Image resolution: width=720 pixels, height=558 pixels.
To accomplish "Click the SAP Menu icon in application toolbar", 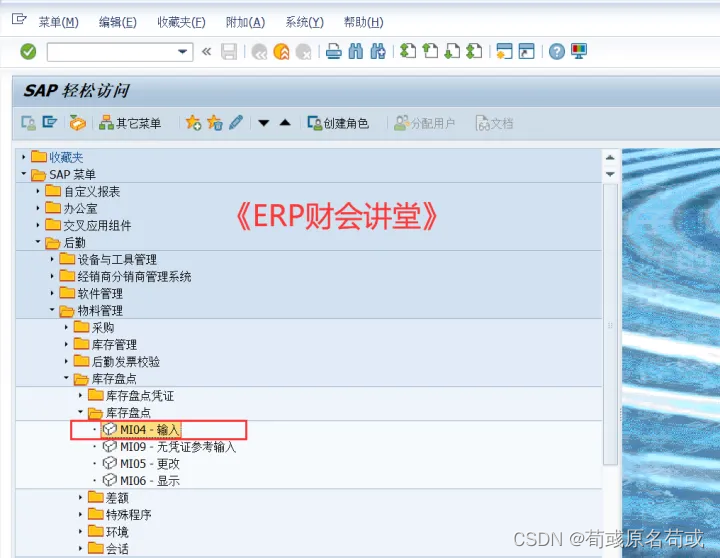I will click(x=50, y=123).
